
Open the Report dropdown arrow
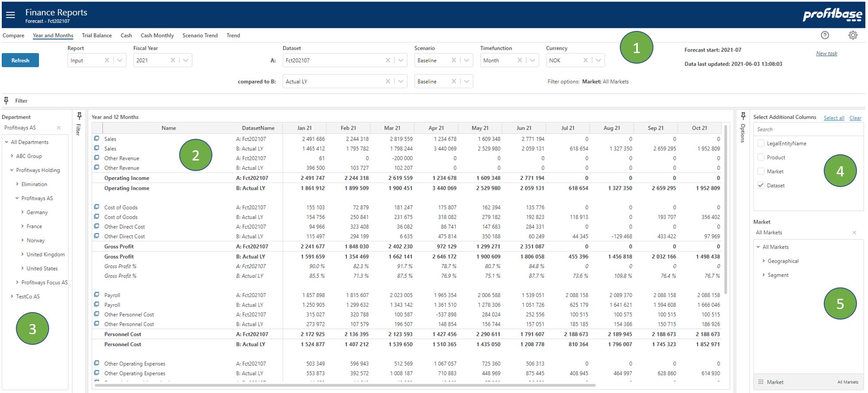[x=119, y=60]
